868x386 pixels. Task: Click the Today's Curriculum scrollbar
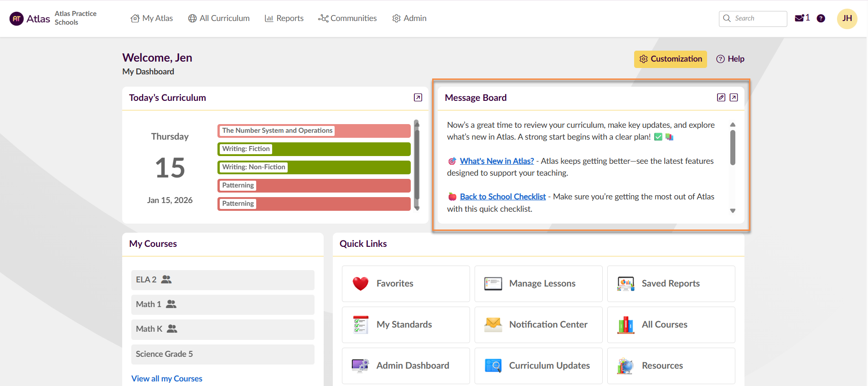pos(416,164)
